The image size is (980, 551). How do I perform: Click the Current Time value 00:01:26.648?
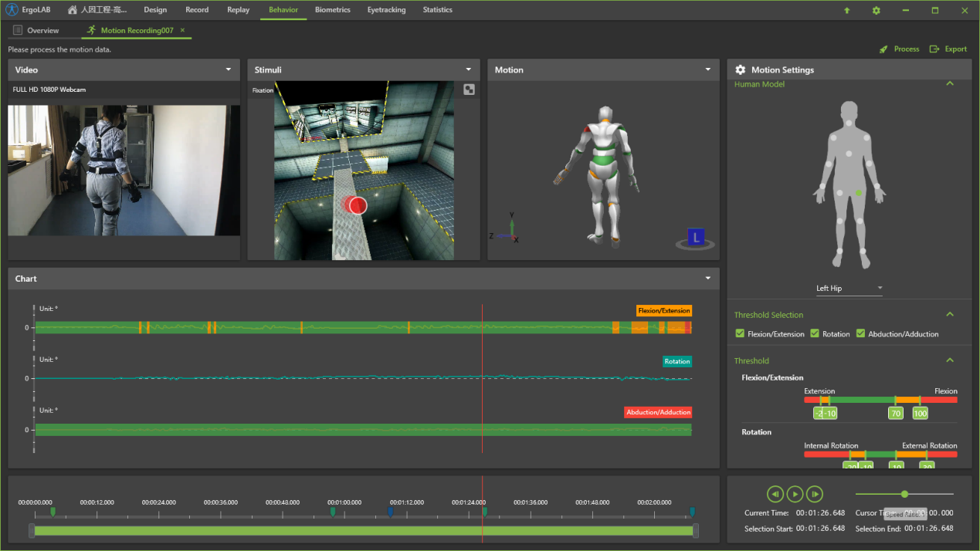[x=821, y=512]
